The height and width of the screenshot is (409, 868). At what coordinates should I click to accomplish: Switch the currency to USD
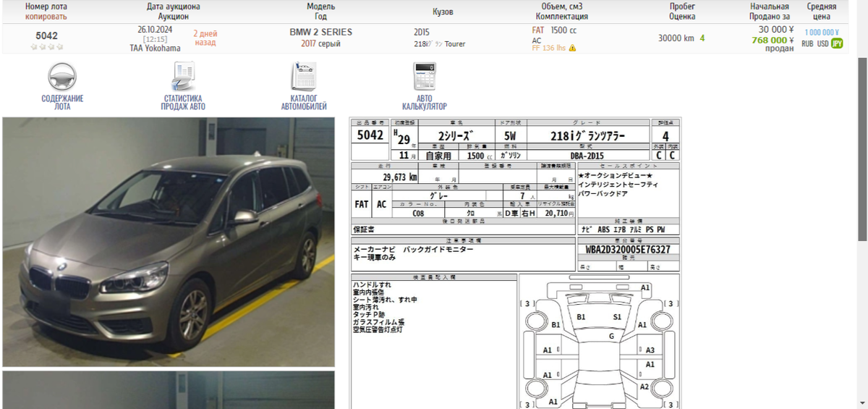(823, 43)
